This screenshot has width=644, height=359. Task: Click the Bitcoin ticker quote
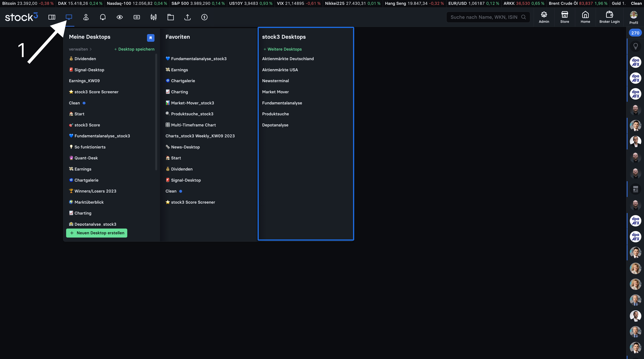point(28,3)
